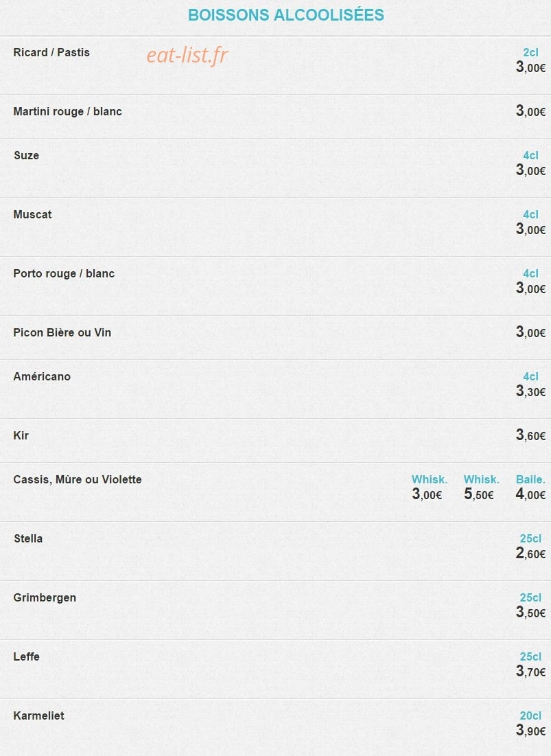Viewport: 551px width, 756px height.
Task: Click the Grimbergen beer name
Action: [x=45, y=598]
